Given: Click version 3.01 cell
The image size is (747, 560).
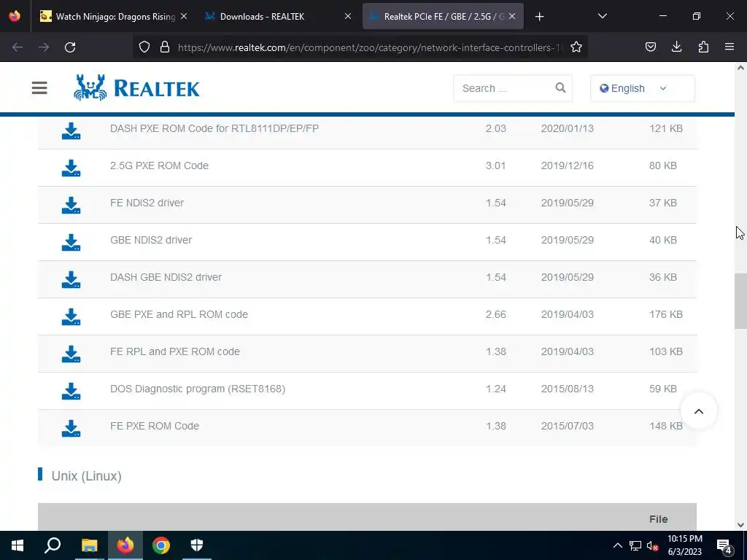Looking at the screenshot, I should point(495,166).
